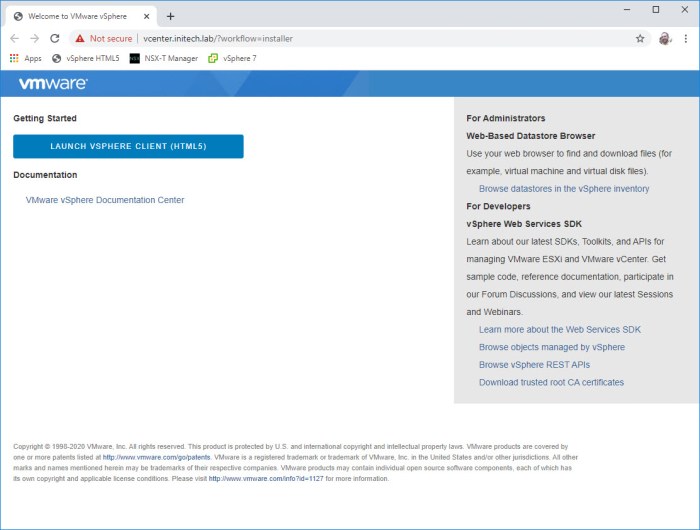Maximize the Chrome window

(x=655, y=9)
